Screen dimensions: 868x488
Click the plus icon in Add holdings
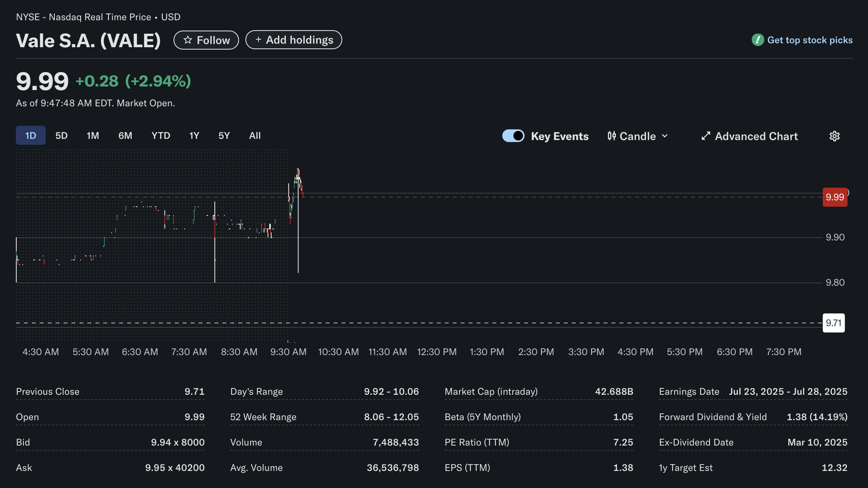click(x=258, y=40)
